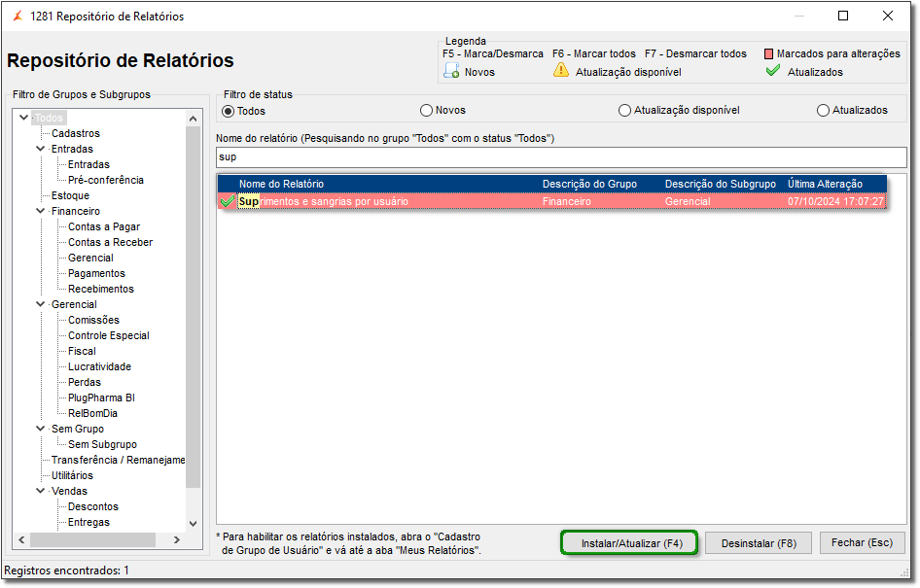Screen dimensions: 920x588
Task: Click the red Marcados para alterações swatch
Action: pyautogui.click(x=768, y=53)
